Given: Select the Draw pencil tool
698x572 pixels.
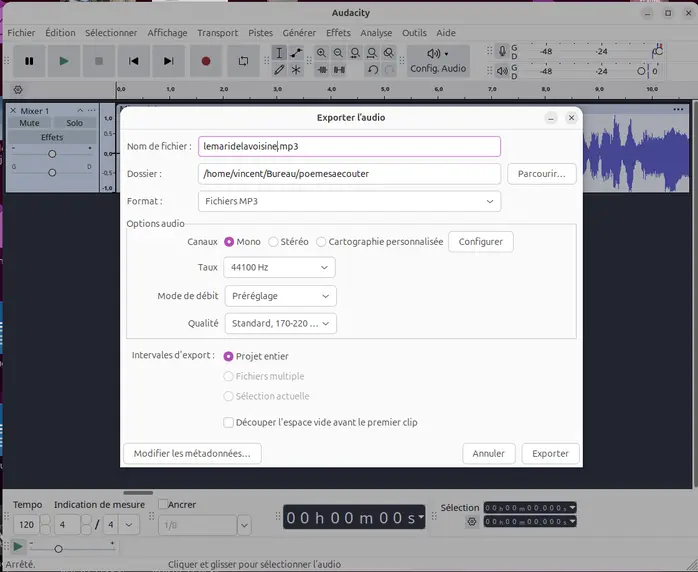Looking at the screenshot, I should pos(279,70).
